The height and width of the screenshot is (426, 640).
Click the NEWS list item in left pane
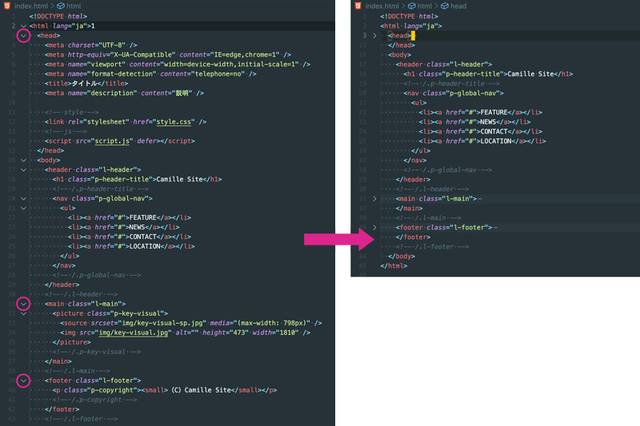[x=124, y=227]
